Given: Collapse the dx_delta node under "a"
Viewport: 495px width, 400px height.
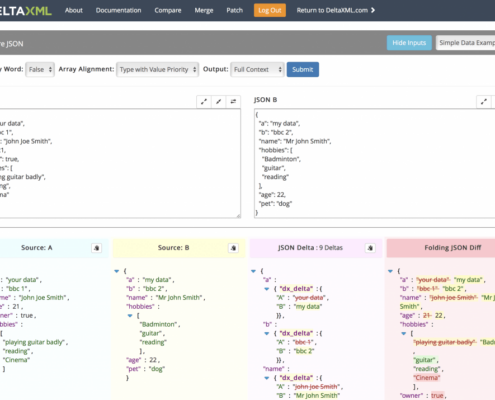Looking at the screenshot, I should coord(267,289).
